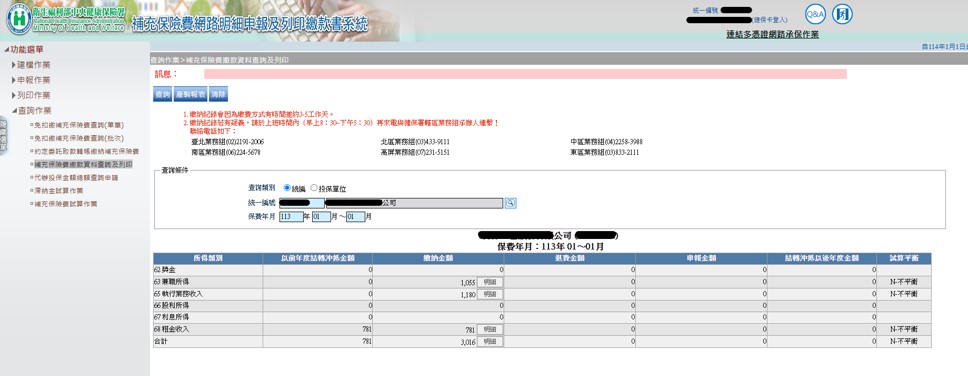Viewport: 968px width, 376px height.
Task: Click the magnifier lookup icon beside 統一編號
Action: [510, 203]
